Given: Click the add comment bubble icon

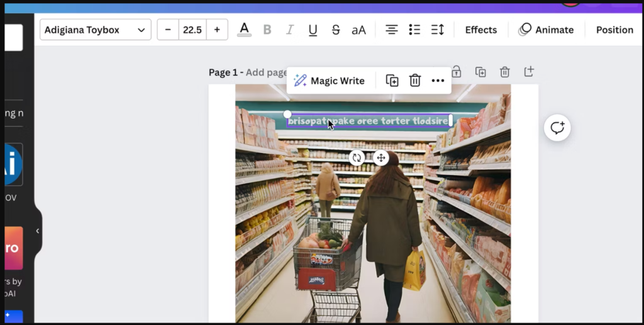Looking at the screenshot, I should point(557,128).
